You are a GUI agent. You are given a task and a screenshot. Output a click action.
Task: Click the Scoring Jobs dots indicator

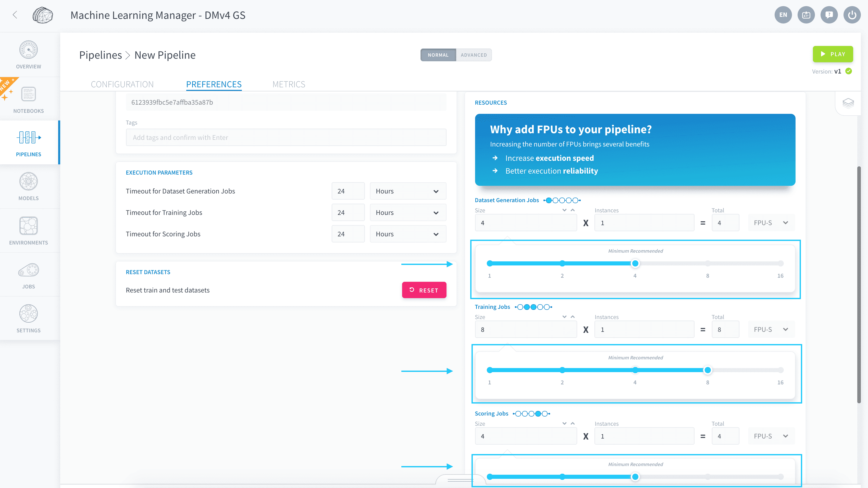[x=531, y=414]
